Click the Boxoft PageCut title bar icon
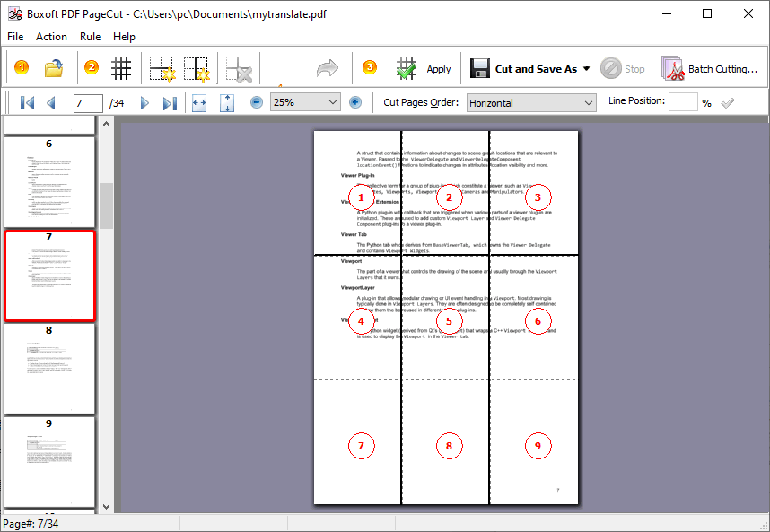This screenshot has width=770, height=532. coord(14,13)
